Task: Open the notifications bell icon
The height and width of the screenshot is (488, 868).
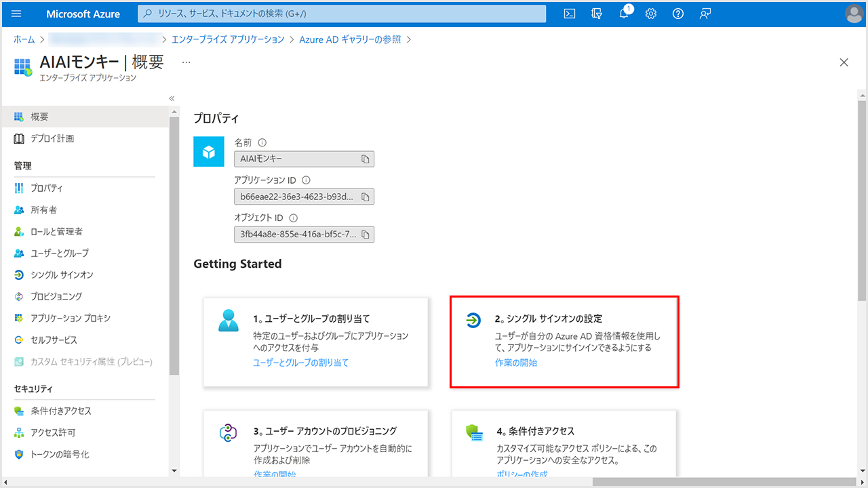Action: point(624,14)
